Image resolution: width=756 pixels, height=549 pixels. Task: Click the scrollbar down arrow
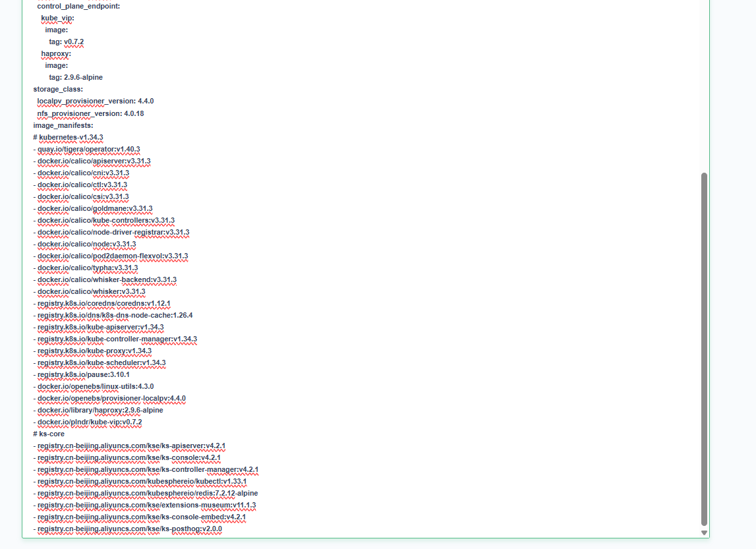(x=704, y=533)
